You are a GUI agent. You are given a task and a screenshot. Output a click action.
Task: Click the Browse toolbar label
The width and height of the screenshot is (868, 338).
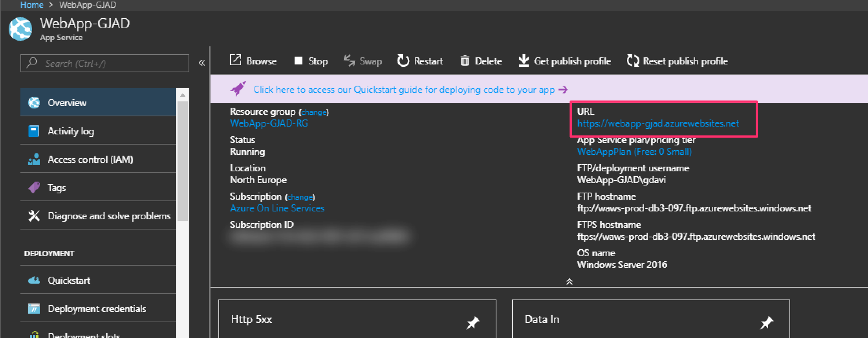[x=261, y=61]
